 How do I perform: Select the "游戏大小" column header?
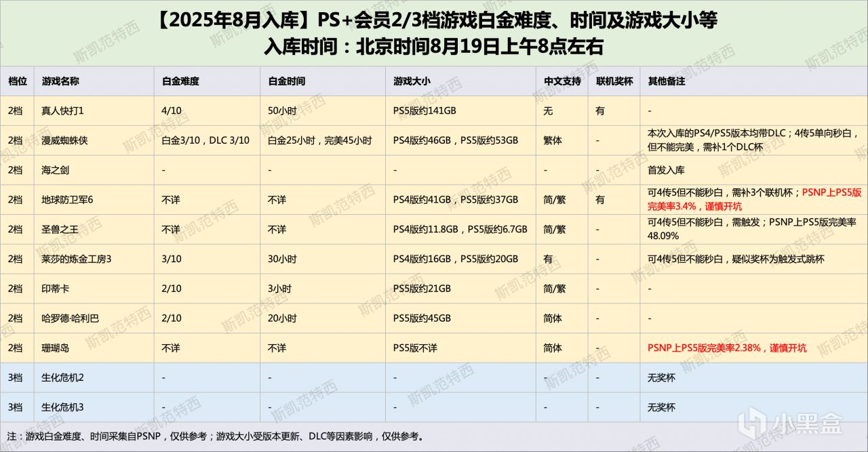click(x=412, y=81)
